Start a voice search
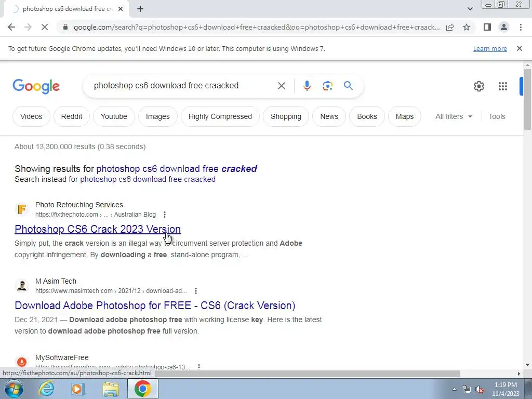Image resolution: width=532 pixels, height=399 pixels. click(x=307, y=86)
